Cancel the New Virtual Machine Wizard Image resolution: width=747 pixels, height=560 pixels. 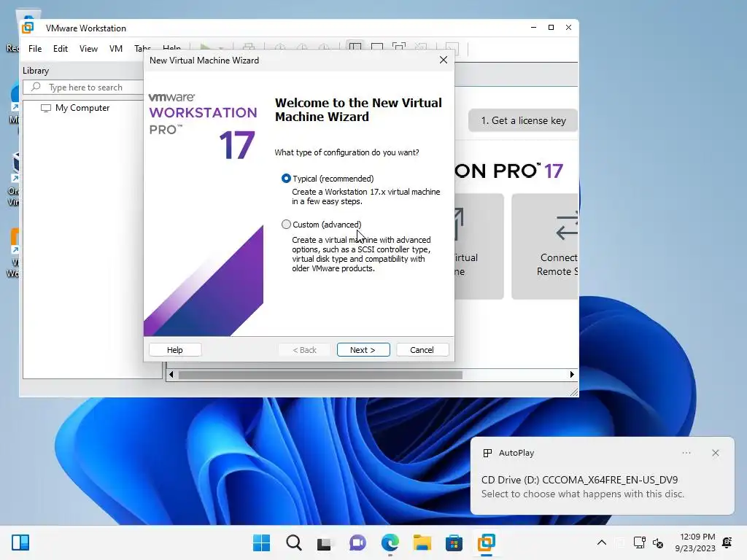(422, 349)
